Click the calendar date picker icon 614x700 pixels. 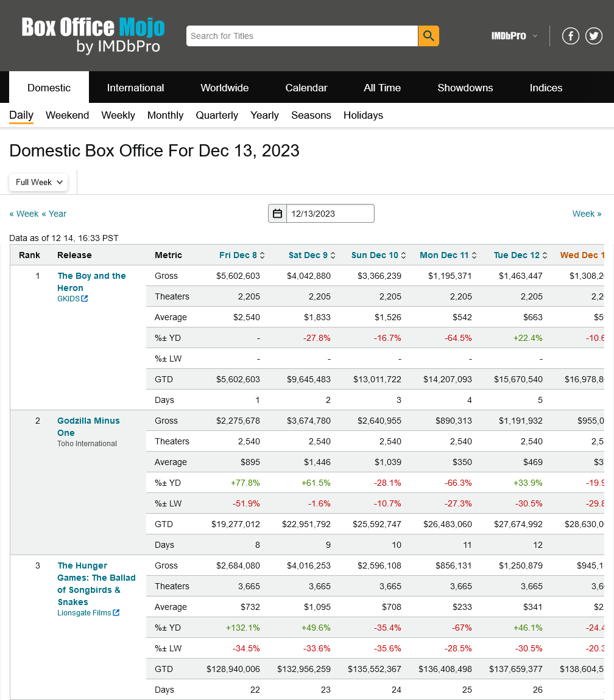click(x=278, y=214)
